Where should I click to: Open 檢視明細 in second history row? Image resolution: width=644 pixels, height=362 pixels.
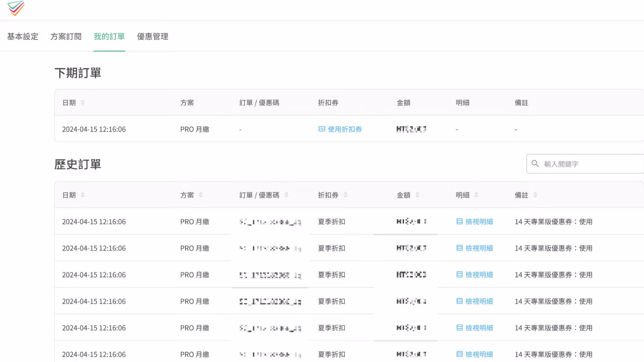coord(479,248)
